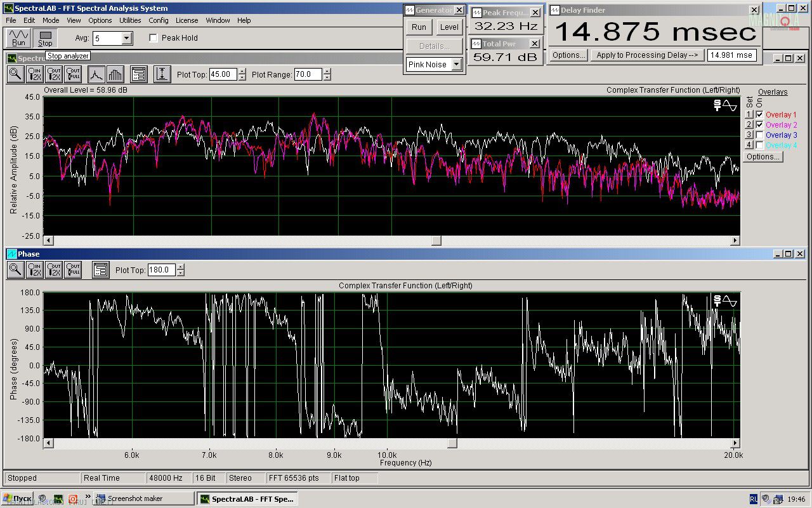This screenshot has width=812, height=508.
Task: Click the overlay Set 4 button
Action: point(749,145)
